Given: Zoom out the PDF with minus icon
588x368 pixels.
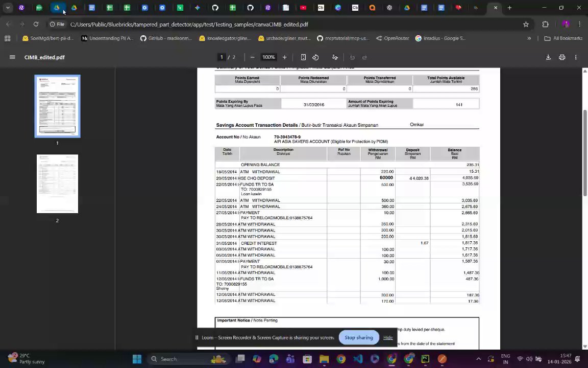Looking at the screenshot, I should (252, 57).
